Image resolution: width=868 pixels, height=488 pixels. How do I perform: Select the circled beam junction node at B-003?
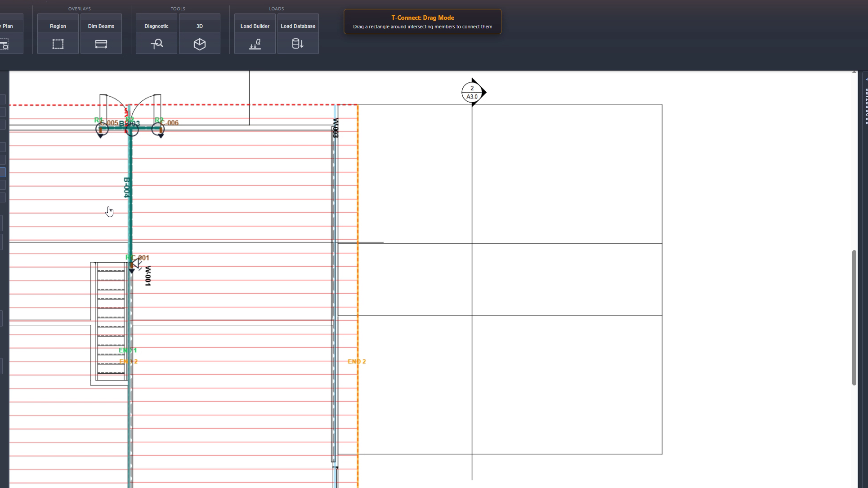point(132,130)
